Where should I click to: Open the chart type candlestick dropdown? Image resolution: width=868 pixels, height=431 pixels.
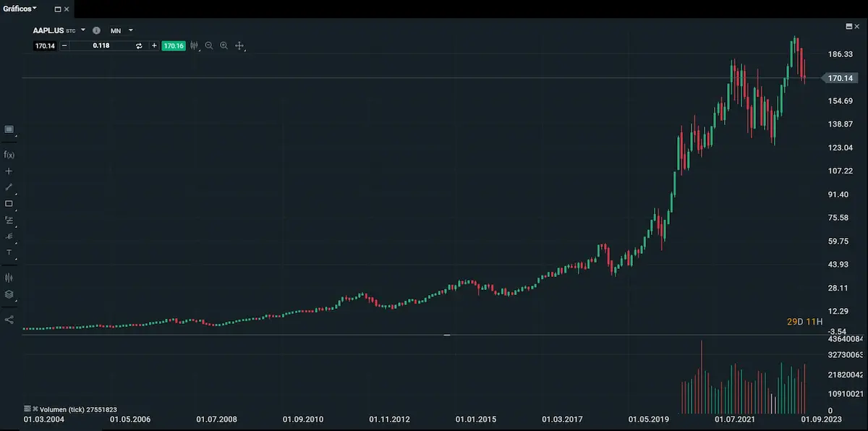(x=194, y=46)
